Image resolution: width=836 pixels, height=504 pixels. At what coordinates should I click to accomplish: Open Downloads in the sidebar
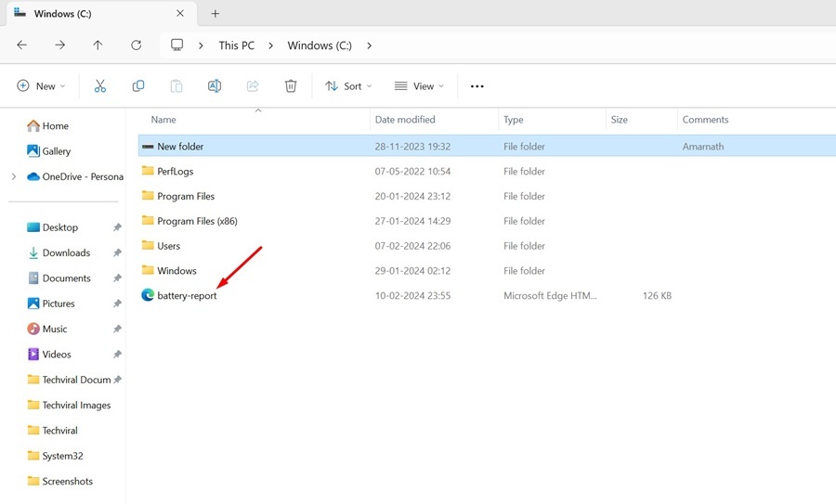click(66, 253)
